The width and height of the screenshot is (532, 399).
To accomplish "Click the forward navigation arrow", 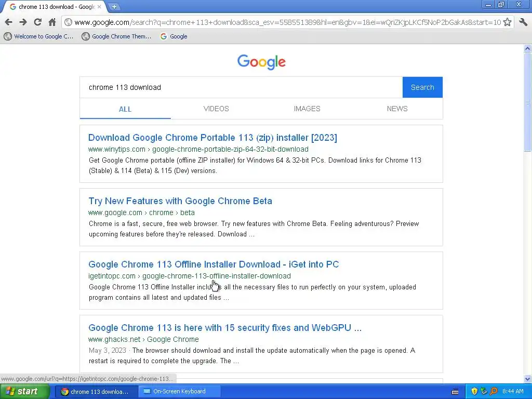I will [23, 22].
